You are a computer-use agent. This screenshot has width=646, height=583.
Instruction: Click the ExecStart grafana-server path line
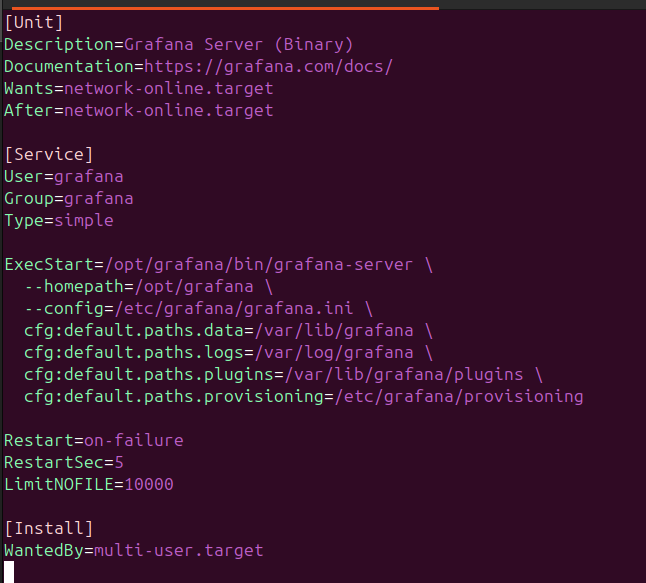click(218, 265)
